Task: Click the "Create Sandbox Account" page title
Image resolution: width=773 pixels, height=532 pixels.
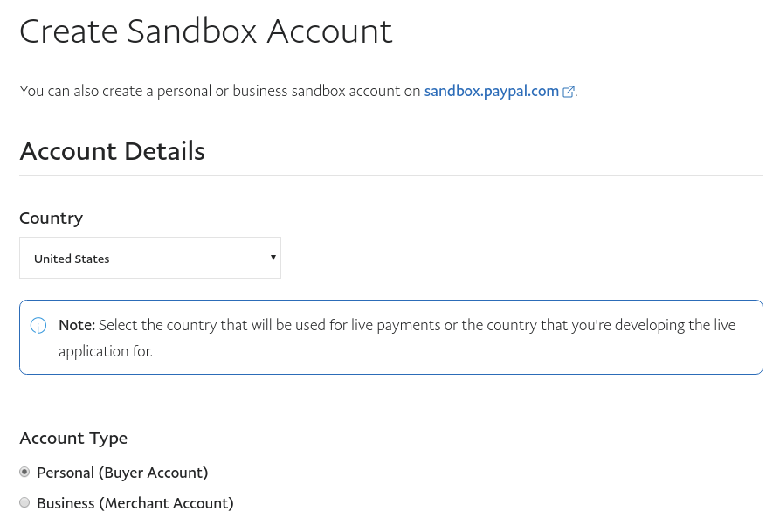Action: pyautogui.click(x=205, y=31)
